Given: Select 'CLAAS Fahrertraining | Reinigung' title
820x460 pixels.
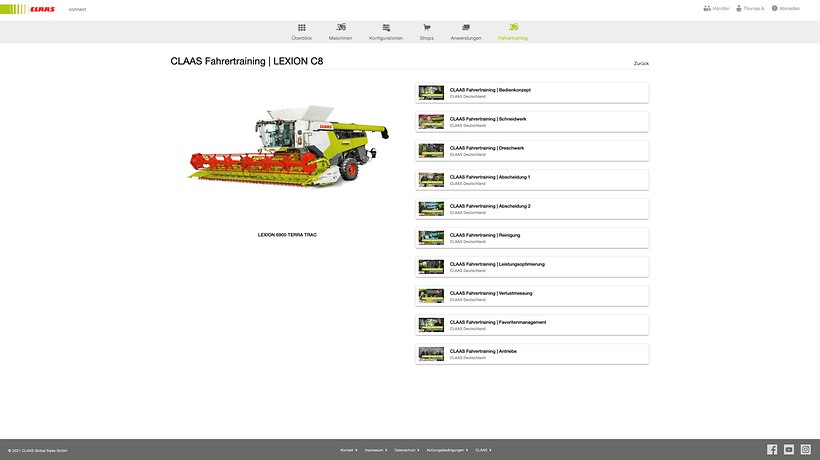Looking at the screenshot, I should click(x=485, y=235).
